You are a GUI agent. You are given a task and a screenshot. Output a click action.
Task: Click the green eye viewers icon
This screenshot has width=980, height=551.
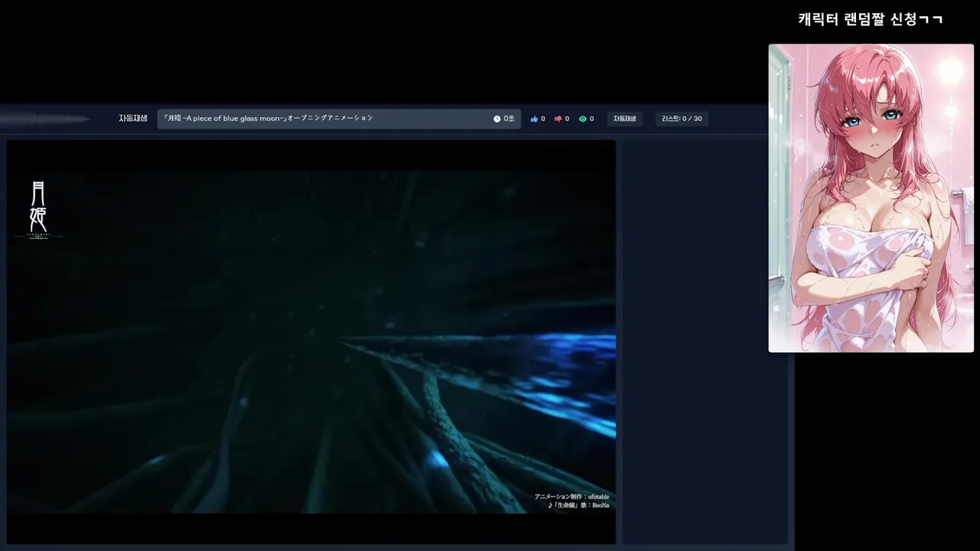point(583,119)
